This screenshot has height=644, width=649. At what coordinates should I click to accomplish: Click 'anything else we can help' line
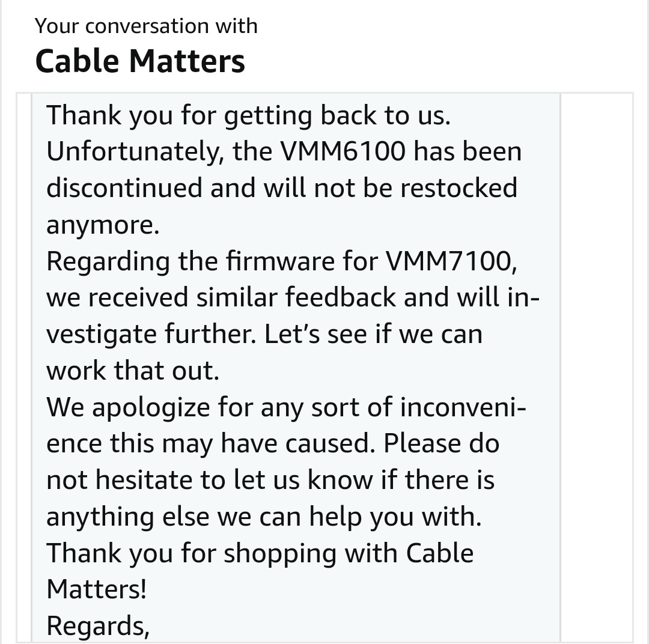264,517
